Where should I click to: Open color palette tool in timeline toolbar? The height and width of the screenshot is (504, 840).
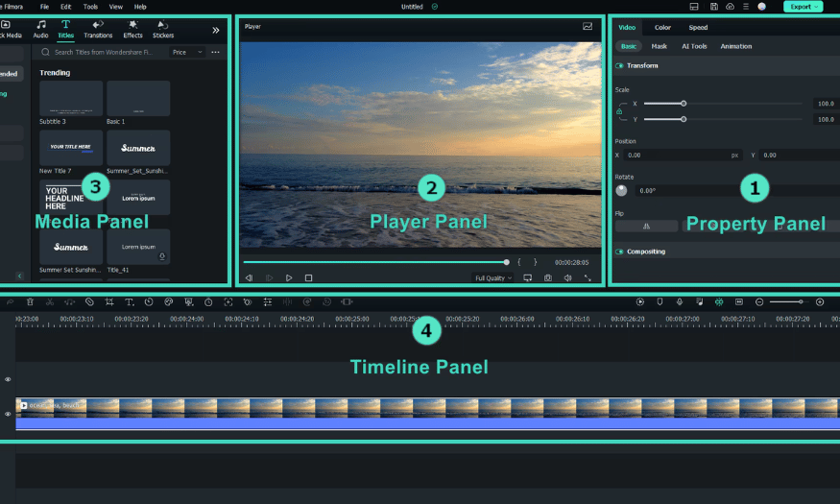pos(169,302)
